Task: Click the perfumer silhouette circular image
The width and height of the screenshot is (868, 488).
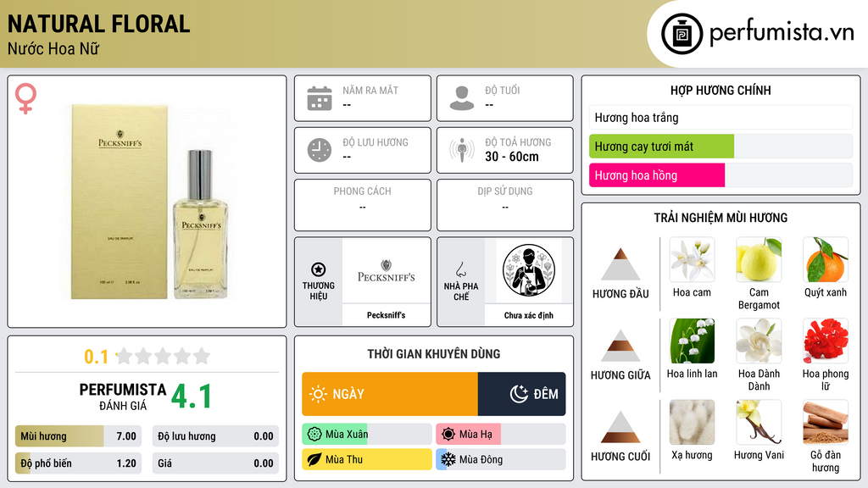Action: [529, 270]
